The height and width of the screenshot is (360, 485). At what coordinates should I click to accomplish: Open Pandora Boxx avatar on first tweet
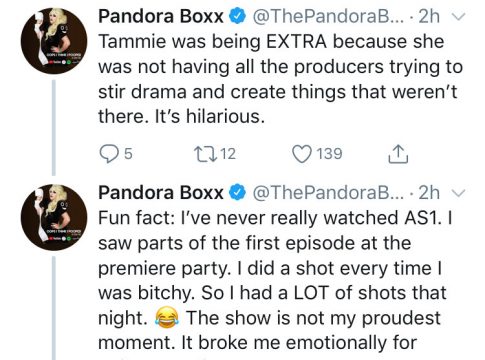tap(54, 41)
